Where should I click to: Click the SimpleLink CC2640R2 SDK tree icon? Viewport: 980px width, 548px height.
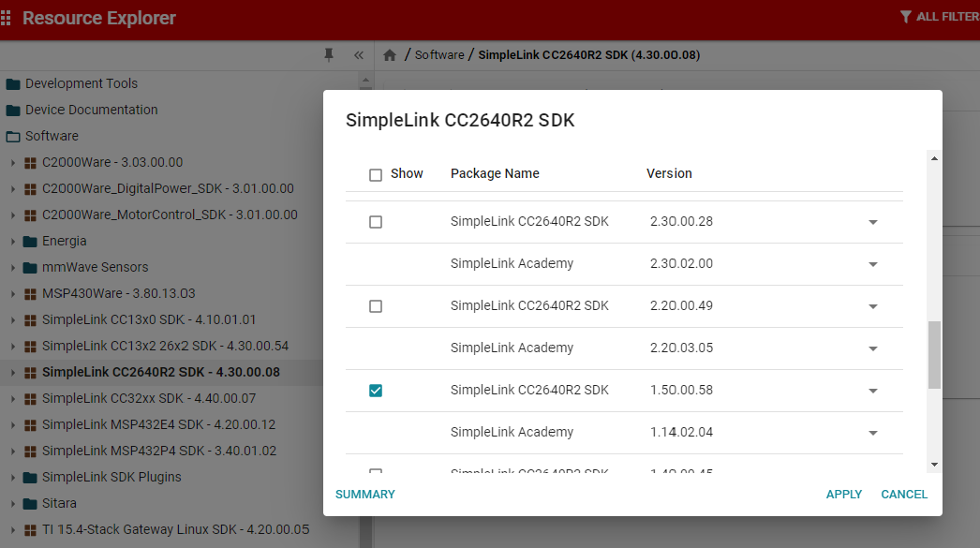pyautogui.click(x=30, y=373)
